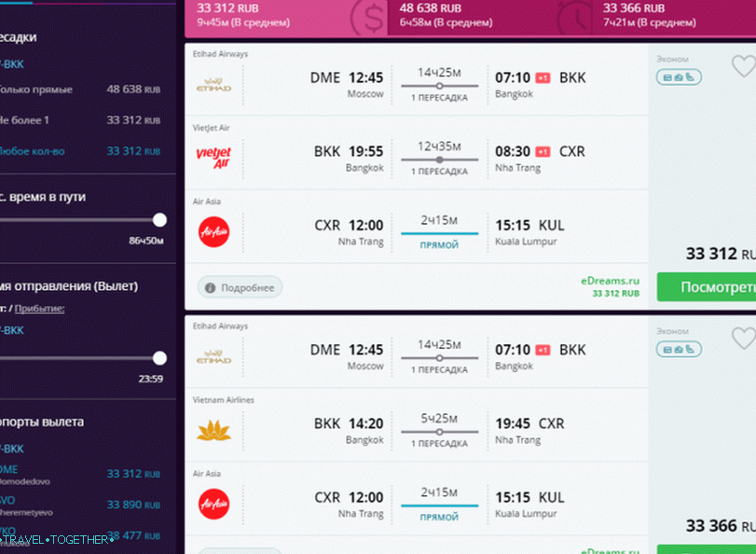Click the VietJet Air airline logo
756x554 pixels.
(213, 157)
